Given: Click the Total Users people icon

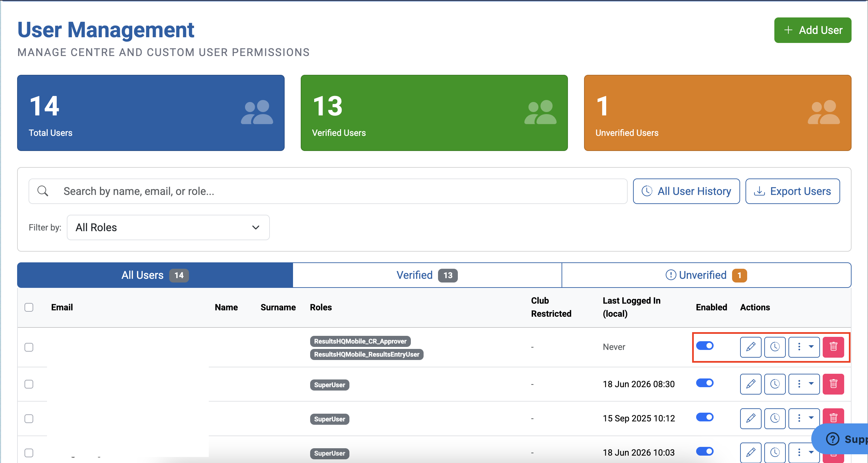Looking at the screenshot, I should pyautogui.click(x=257, y=112).
